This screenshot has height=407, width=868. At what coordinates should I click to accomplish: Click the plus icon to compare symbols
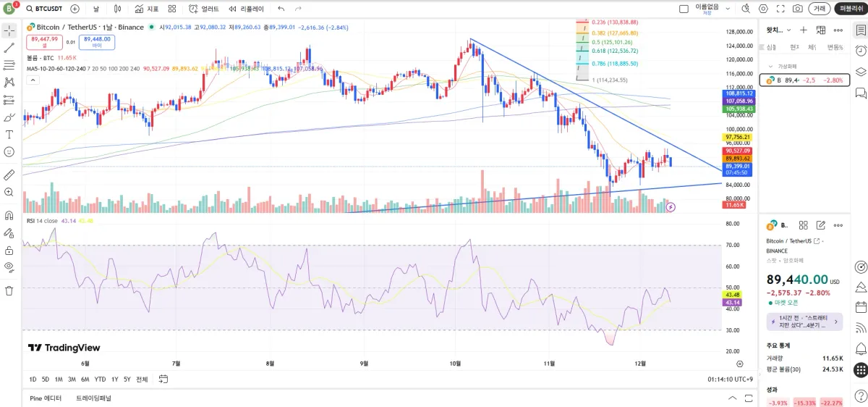(75, 9)
